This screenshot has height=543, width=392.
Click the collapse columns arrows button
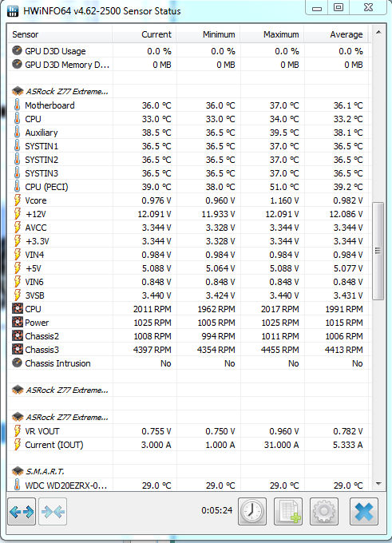tap(53, 512)
